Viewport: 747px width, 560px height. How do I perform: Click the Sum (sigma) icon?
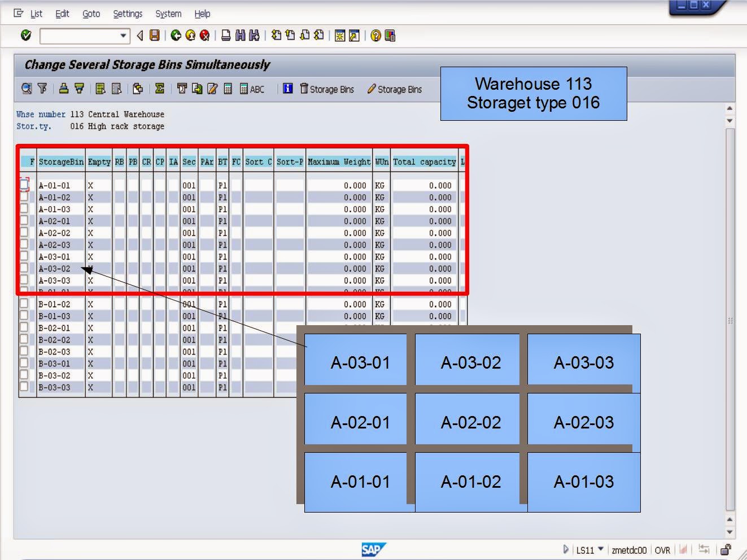[160, 89]
